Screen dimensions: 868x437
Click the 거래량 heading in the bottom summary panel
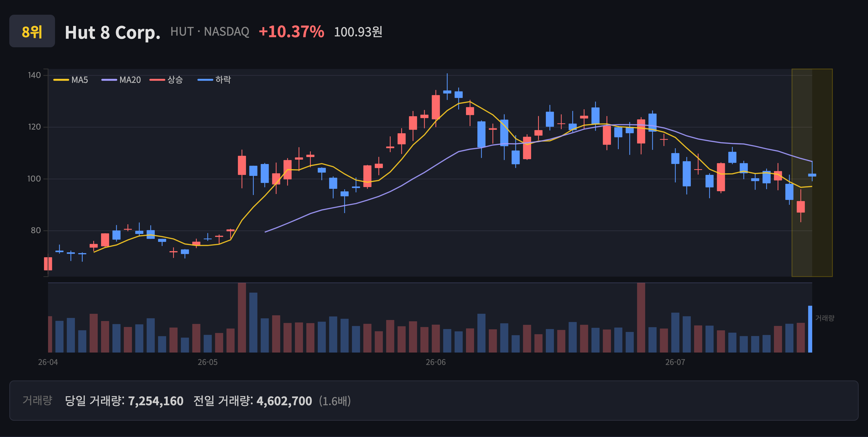pos(37,400)
